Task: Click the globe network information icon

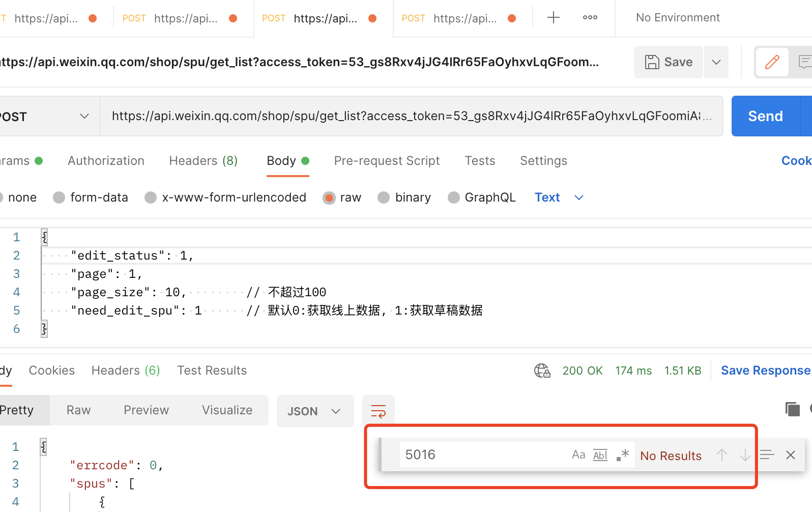Action: 542,371
